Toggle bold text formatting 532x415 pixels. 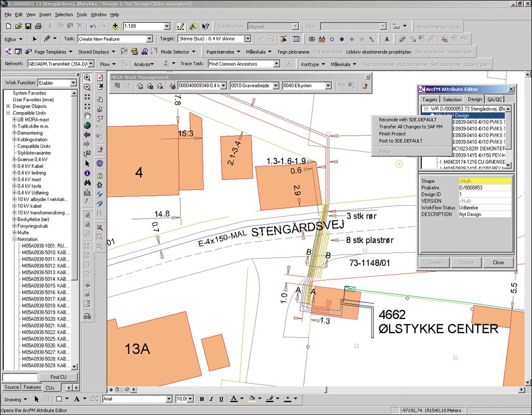[x=202, y=399]
